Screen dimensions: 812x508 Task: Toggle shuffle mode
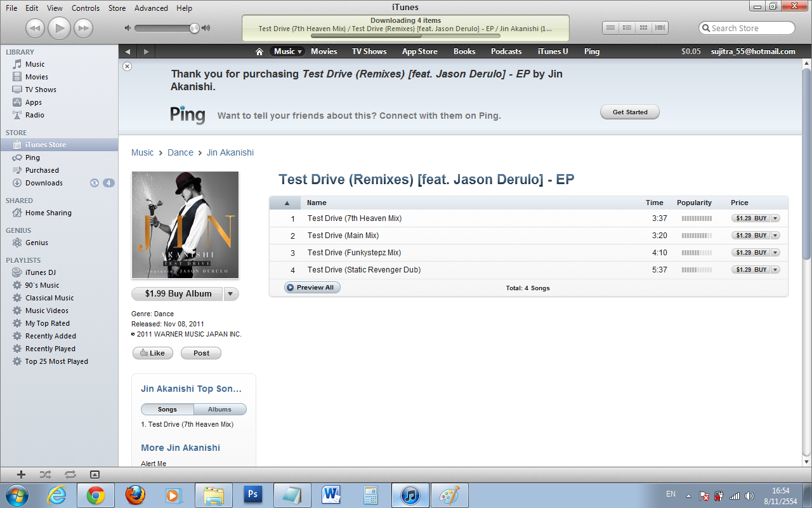[45, 474]
